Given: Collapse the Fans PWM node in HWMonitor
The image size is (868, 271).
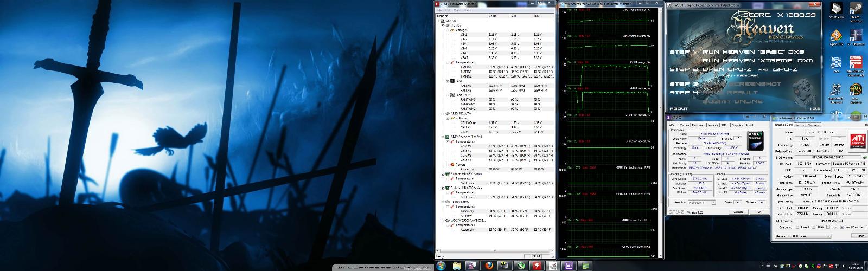Looking at the screenshot, I should pos(448,95).
